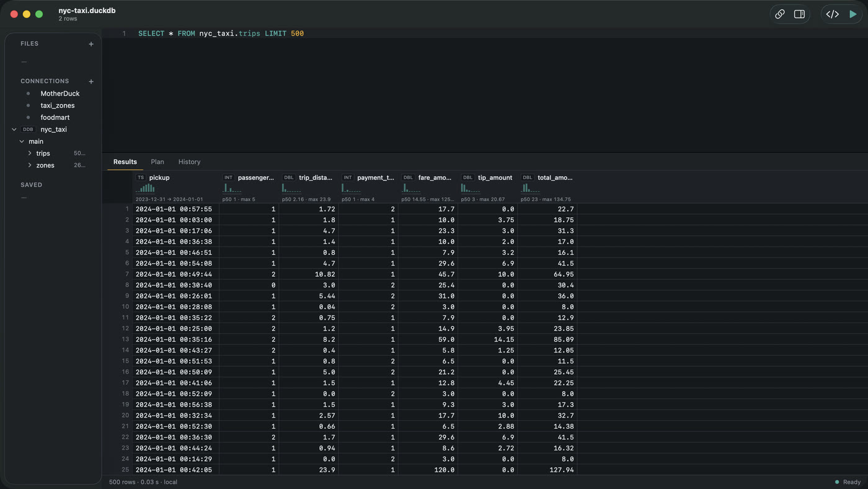Collapse the main schema chevron
Image resolution: width=868 pixels, height=489 pixels.
click(x=22, y=141)
